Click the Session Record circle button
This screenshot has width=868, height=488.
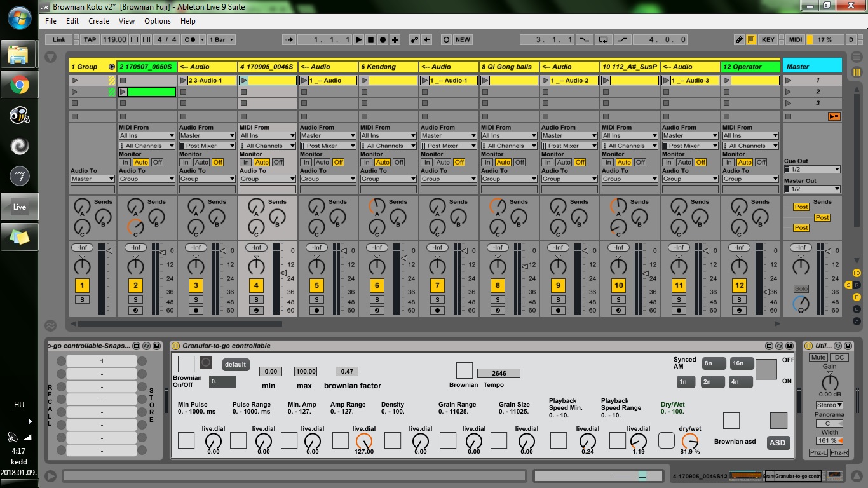[x=446, y=39]
